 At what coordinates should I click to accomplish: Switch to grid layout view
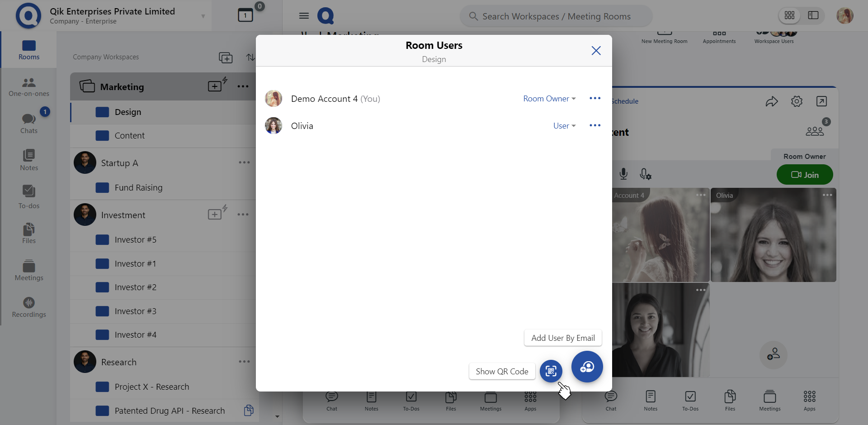click(x=789, y=15)
